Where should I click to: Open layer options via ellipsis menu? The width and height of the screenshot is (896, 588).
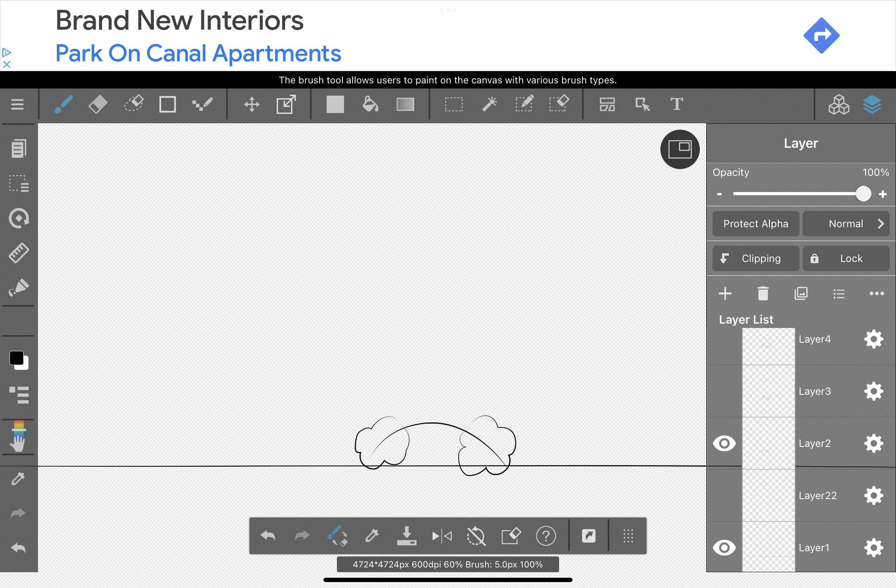coord(877,294)
